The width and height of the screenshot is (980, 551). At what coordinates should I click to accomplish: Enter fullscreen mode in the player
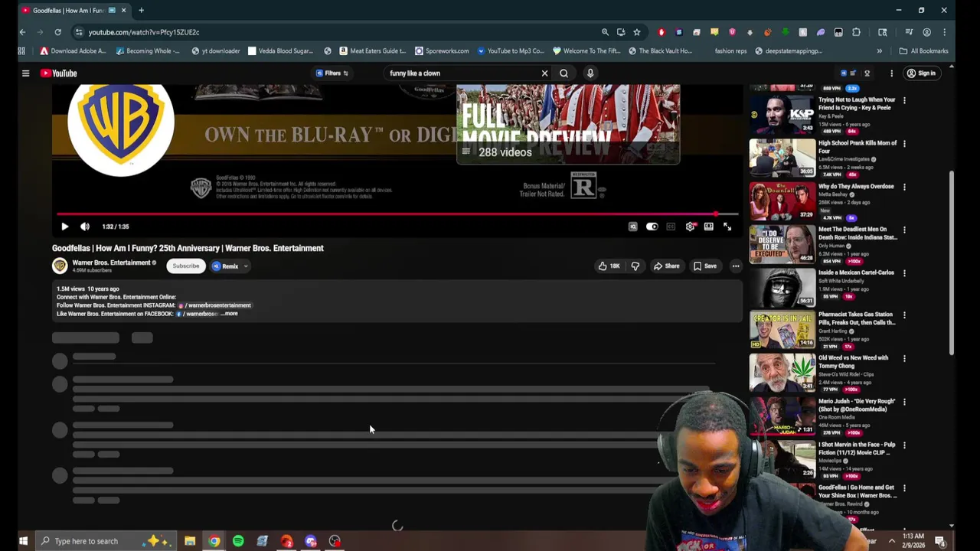pos(727,227)
